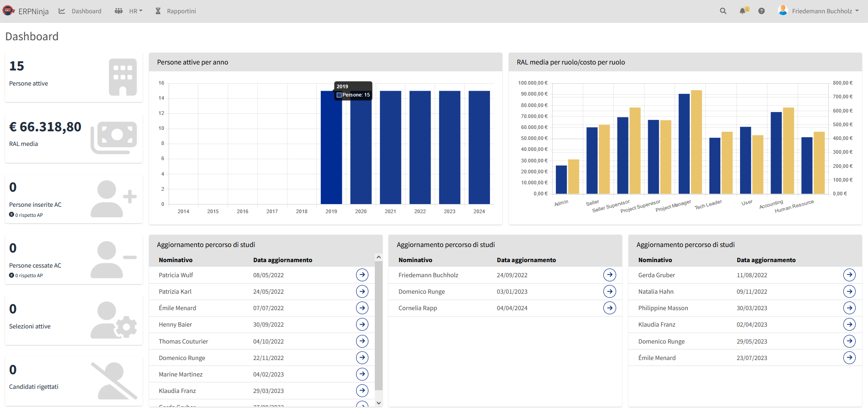Image resolution: width=868 pixels, height=414 pixels.
Task: Sort by Data aggiornamento header in second table
Action: click(527, 260)
